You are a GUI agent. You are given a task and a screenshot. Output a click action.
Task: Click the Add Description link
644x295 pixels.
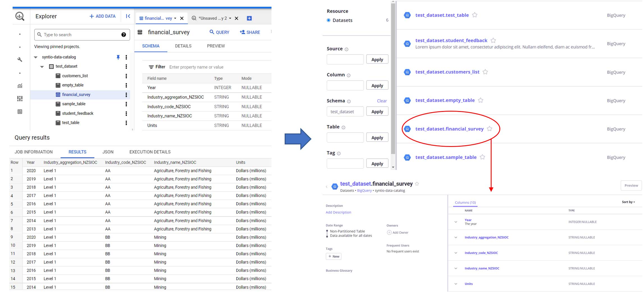point(338,212)
